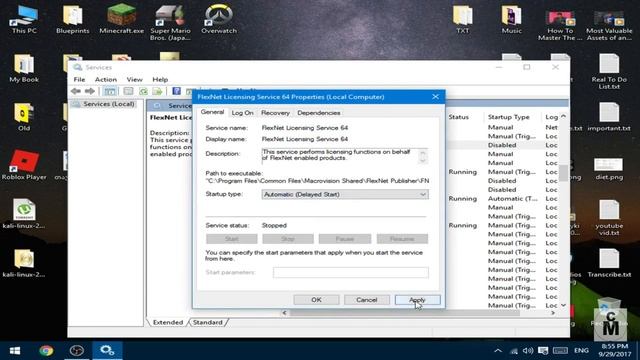Switch to the Recovery tab

click(276, 113)
